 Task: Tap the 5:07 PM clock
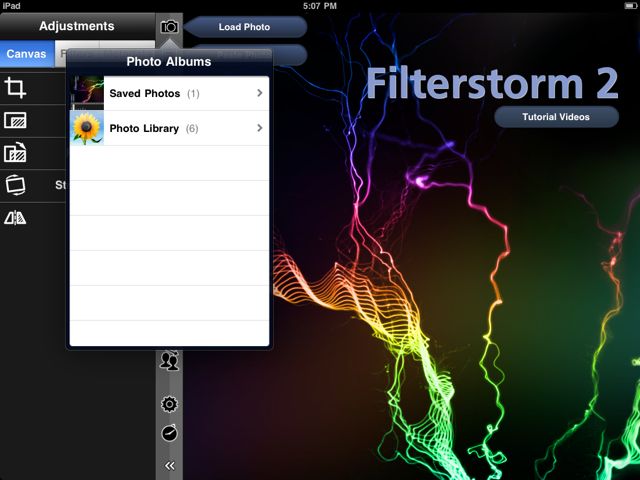(320, 6)
